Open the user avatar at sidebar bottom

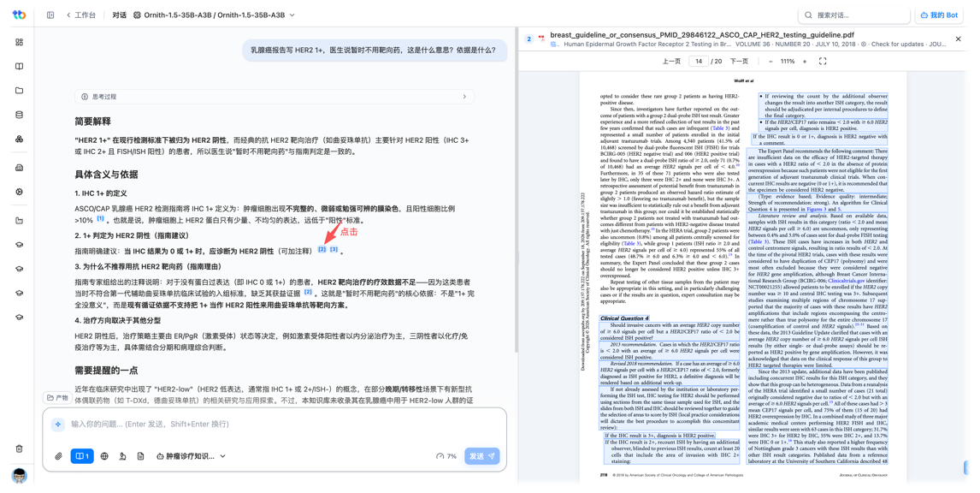pos(20,476)
